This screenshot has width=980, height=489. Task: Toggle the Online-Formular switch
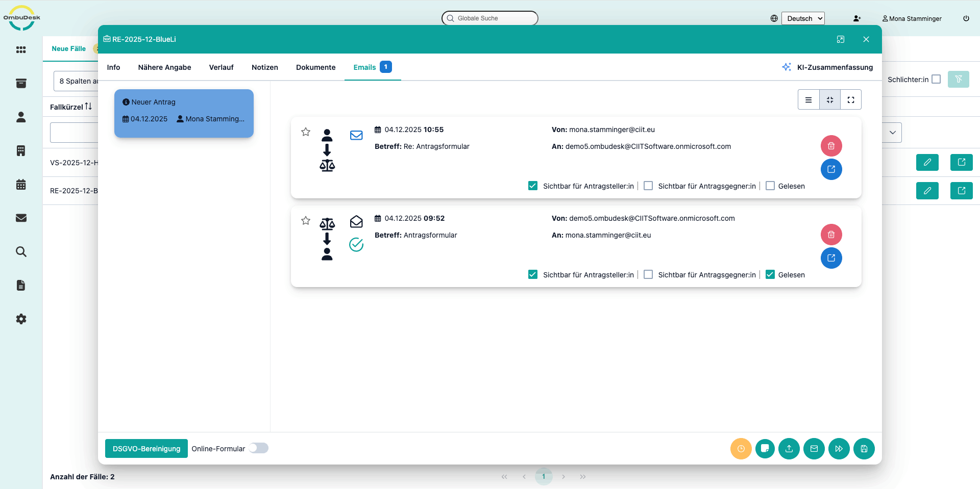click(259, 448)
